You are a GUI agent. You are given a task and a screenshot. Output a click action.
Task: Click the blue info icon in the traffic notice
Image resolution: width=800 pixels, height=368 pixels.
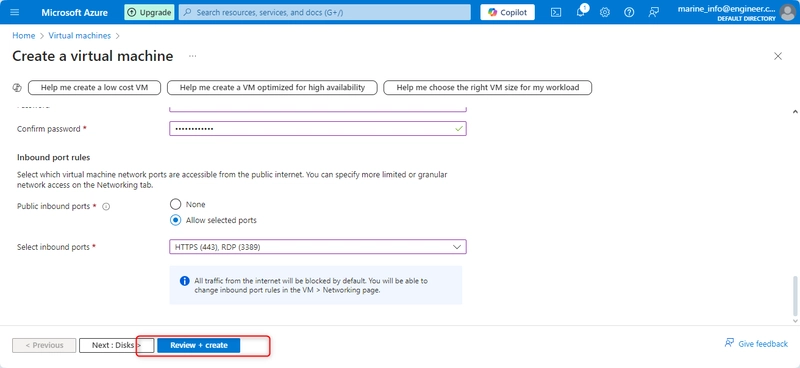pos(185,281)
